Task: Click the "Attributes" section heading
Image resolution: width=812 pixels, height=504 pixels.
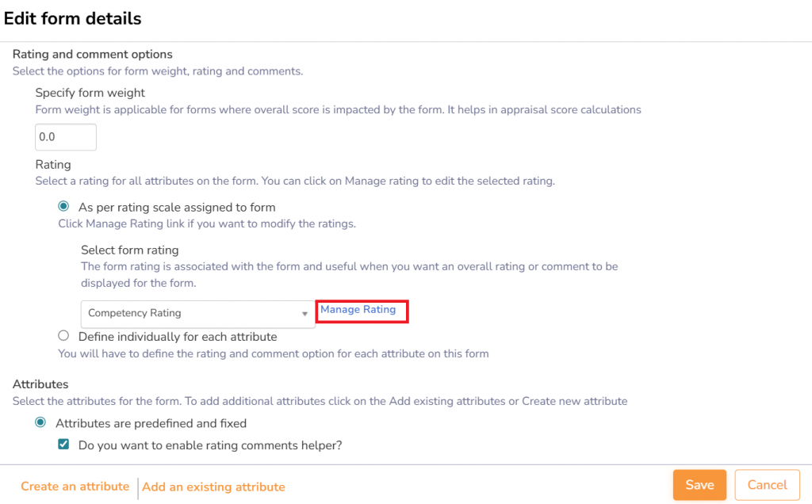Action: tap(40, 384)
